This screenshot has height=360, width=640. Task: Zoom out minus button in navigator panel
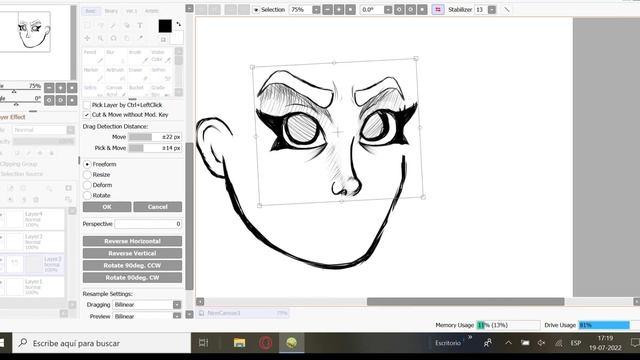pos(49,87)
